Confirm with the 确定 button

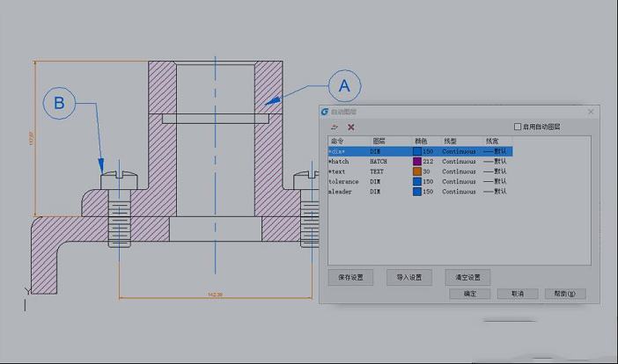pyautogui.click(x=470, y=294)
